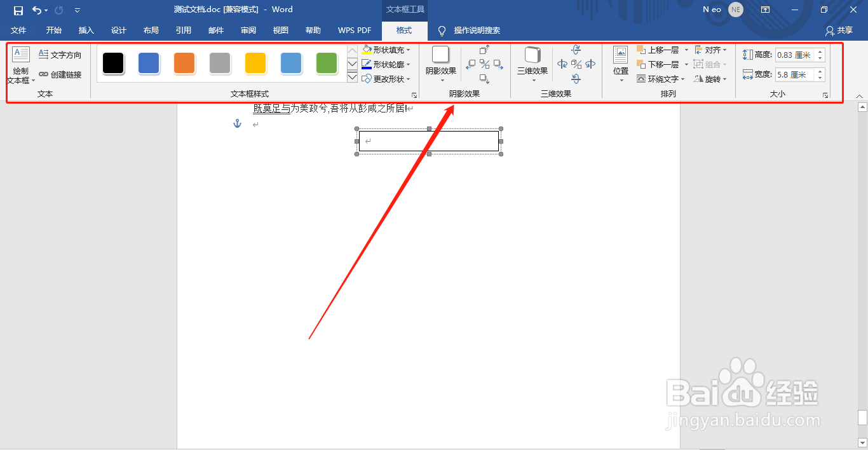Toggle 3-D effect on/off center icon
The image size is (868, 450).
(x=576, y=64)
